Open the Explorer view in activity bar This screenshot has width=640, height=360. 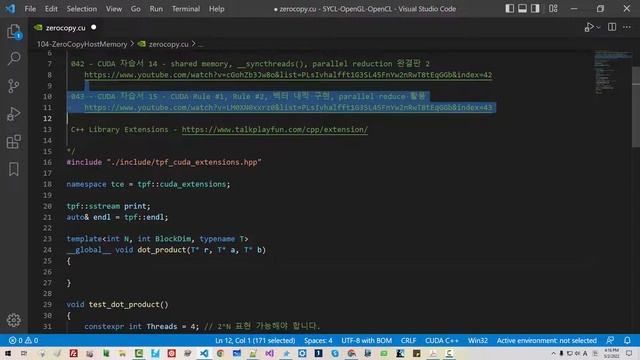pos(14,31)
